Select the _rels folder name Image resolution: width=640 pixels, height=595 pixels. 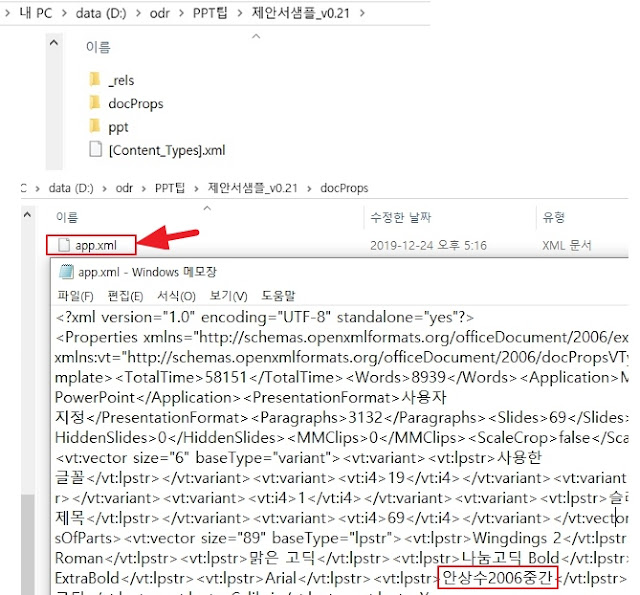coord(121,80)
